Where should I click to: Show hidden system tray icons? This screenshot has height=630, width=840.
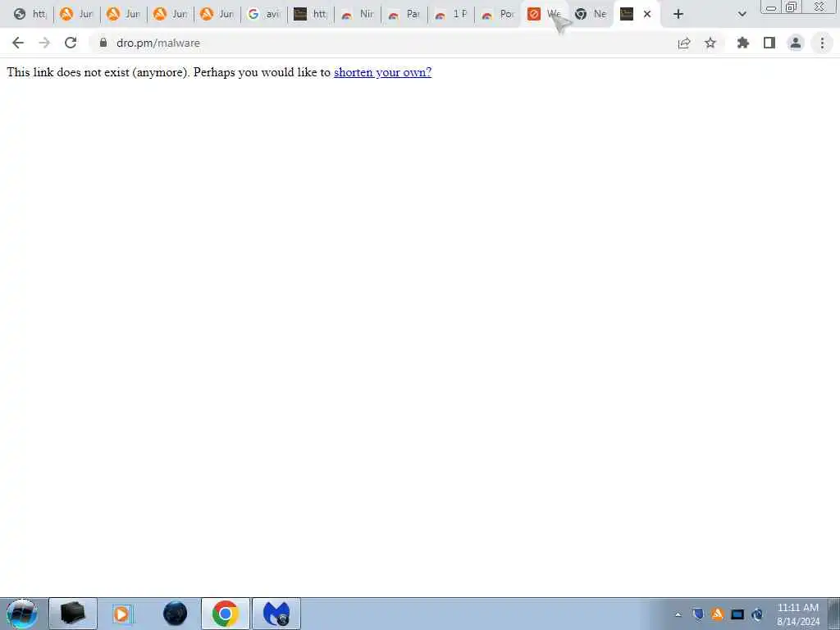(x=678, y=614)
